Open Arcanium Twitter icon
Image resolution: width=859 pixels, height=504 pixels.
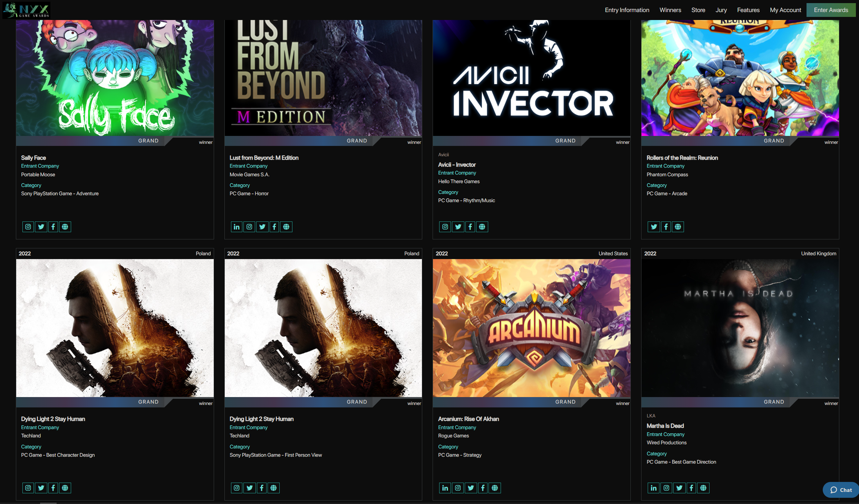pos(471,488)
